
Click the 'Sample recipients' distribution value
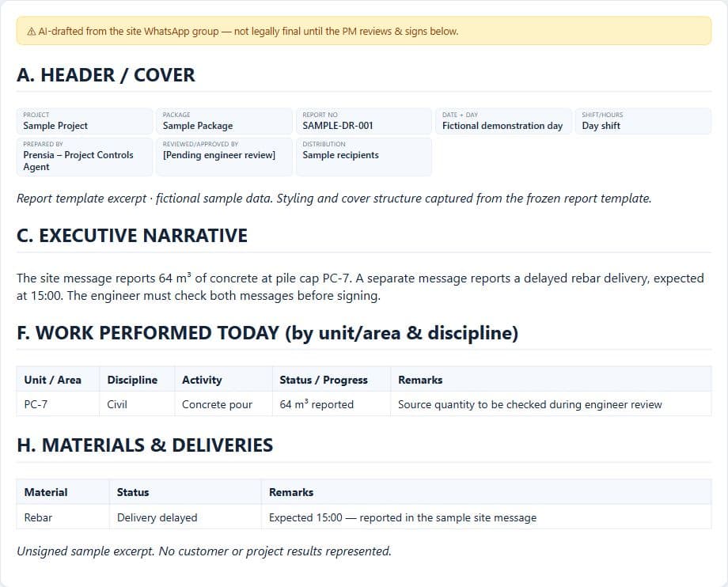(340, 155)
